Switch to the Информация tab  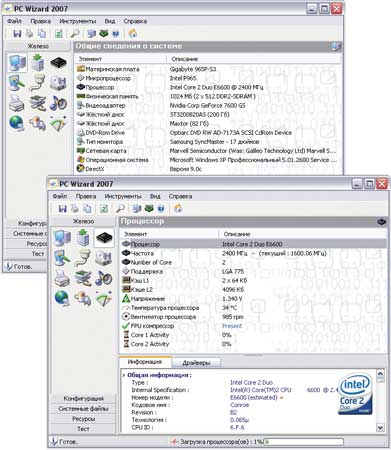(x=145, y=362)
